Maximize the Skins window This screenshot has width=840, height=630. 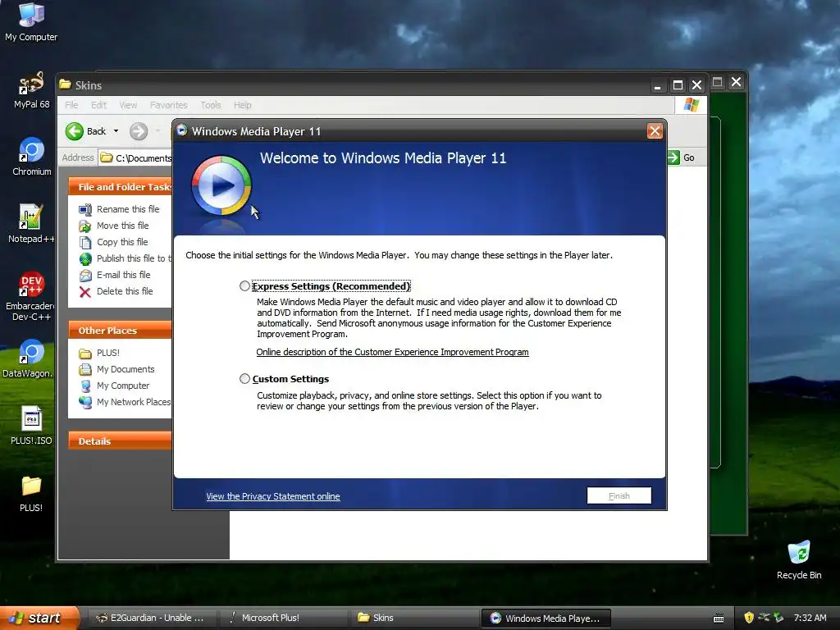point(678,84)
